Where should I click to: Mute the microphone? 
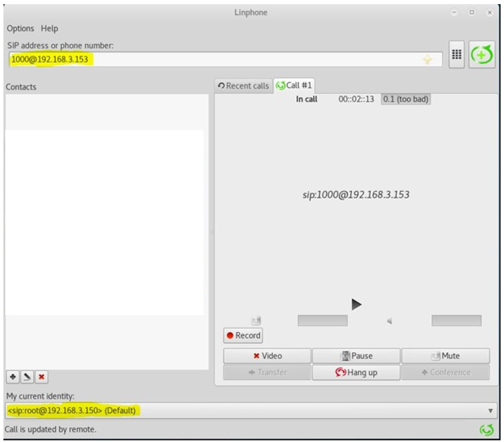pos(446,356)
